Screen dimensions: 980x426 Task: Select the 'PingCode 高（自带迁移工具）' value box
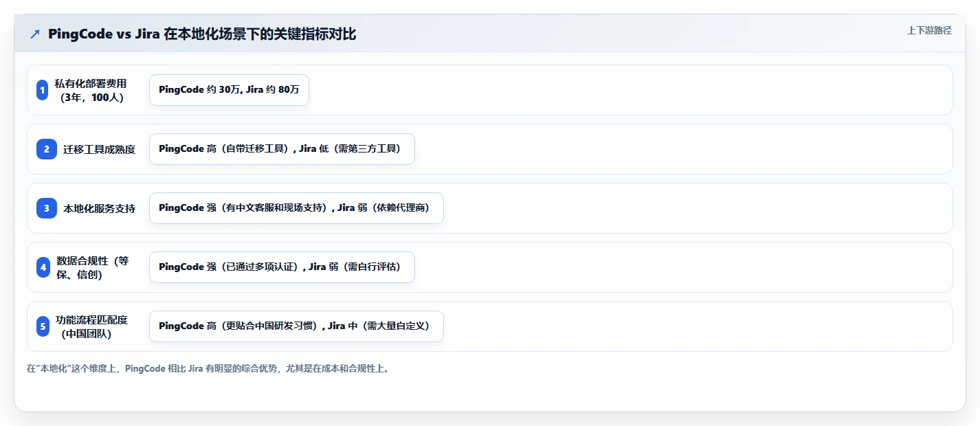click(x=282, y=149)
